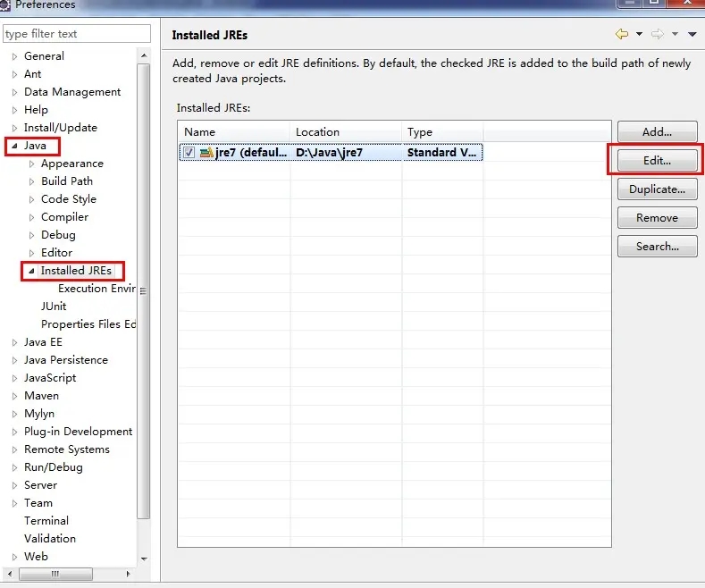Viewport: 705px width, 588px height.
Task: Open the preferences view menu triangle
Action: tap(692, 35)
